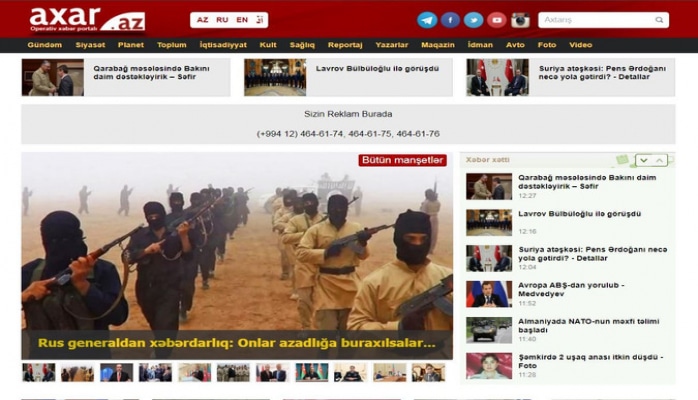Click the Facebook icon in header

tap(450, 20)
